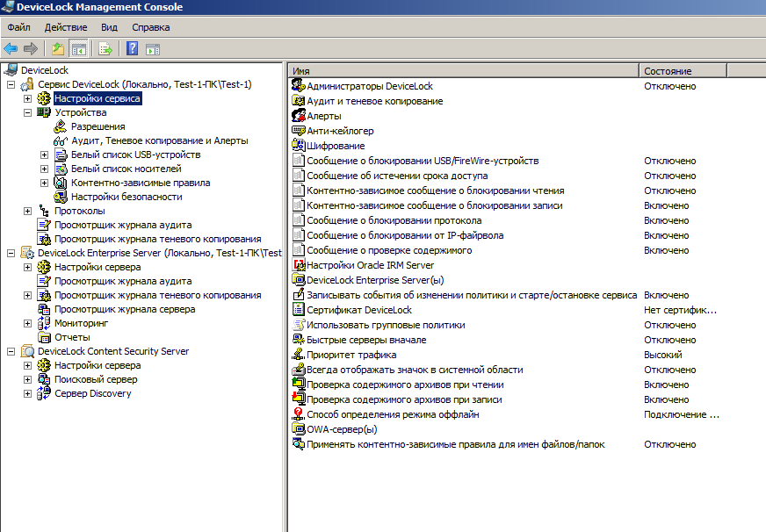Select Использовать групповые политики row
The image size is (766, 532).
(386, 325)
